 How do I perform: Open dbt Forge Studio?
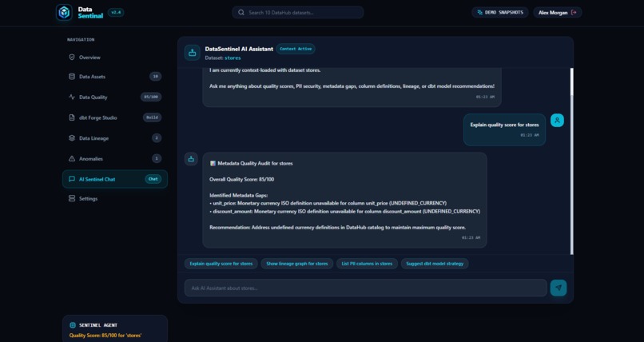pyautogui.click(x=115, y=117)
